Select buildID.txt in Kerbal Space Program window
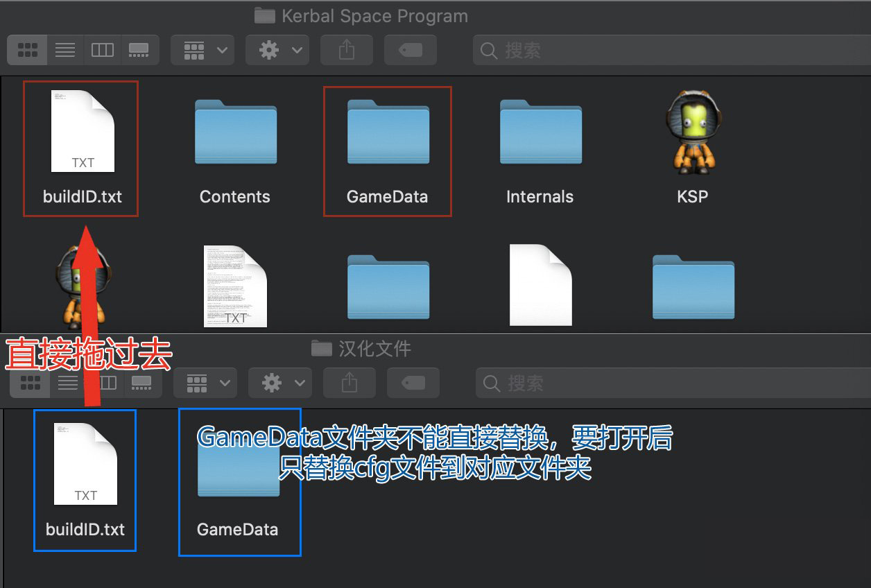Viewport: 871px width, 588px height. click(83, 131)
